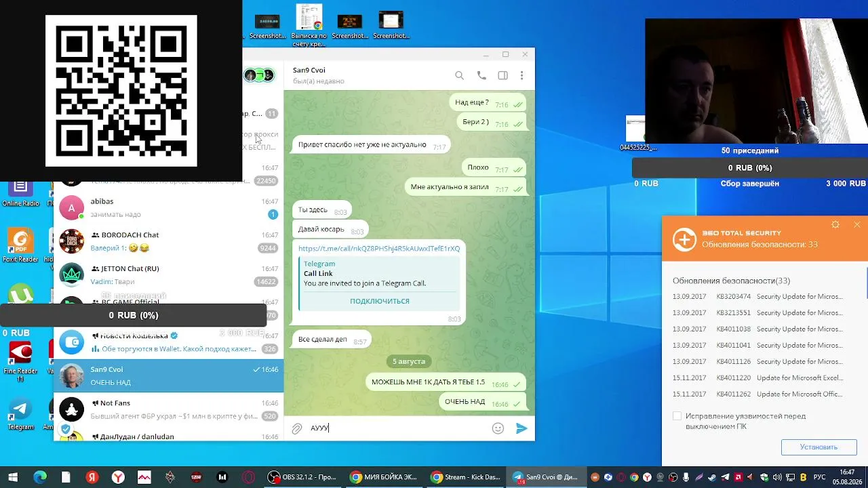Click ПОДКЛЮЧИТЬСЯ to join the Telegram call
The width and height of the screenshot is (868, 488).
(x=380, y=301)
